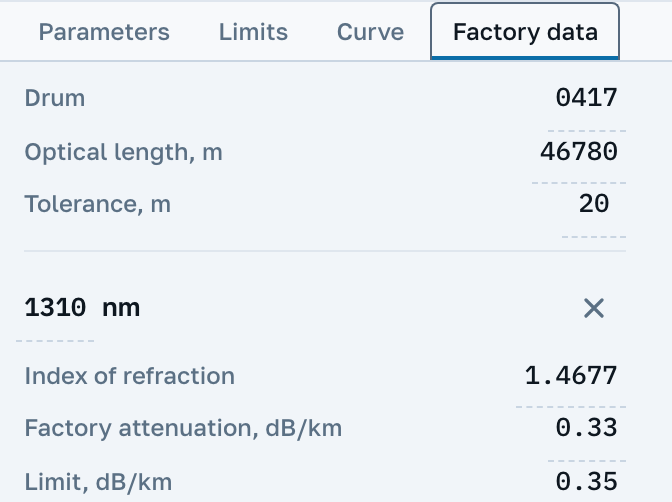Click the divider line below Tolerance row

pyautogui.click(x=325, y=251)
